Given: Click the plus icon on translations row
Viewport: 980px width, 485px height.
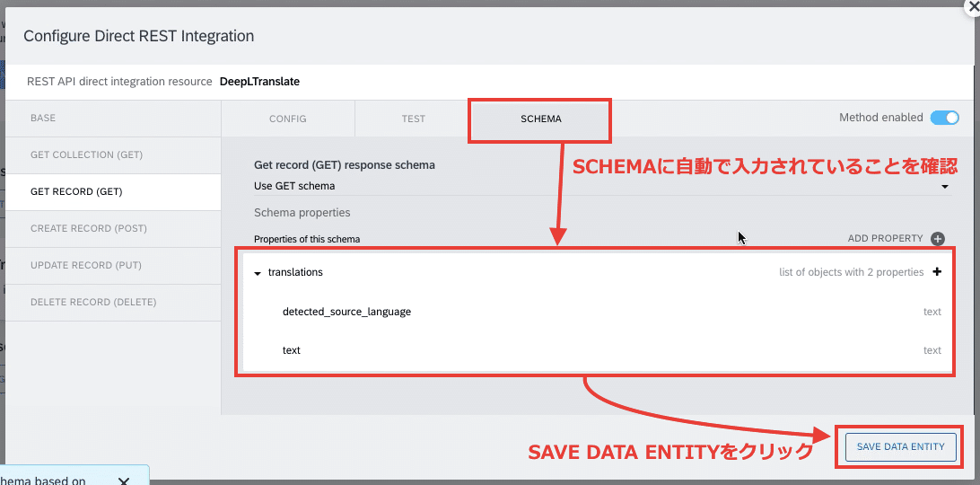Looking at the screenshot, I should click(x=936, y=272).
